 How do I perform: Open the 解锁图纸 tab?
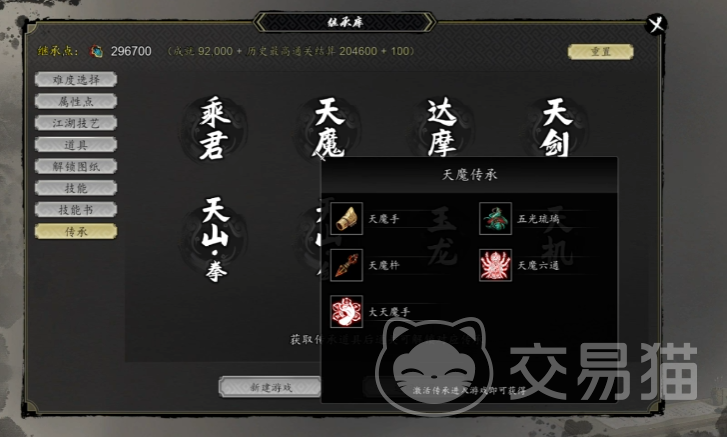tap(76, 166)
